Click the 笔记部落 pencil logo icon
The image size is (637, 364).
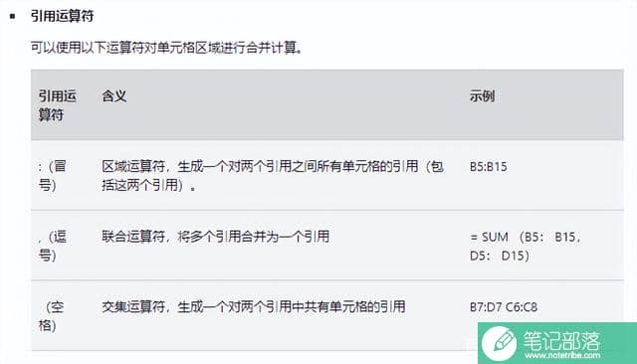point(500,343)
